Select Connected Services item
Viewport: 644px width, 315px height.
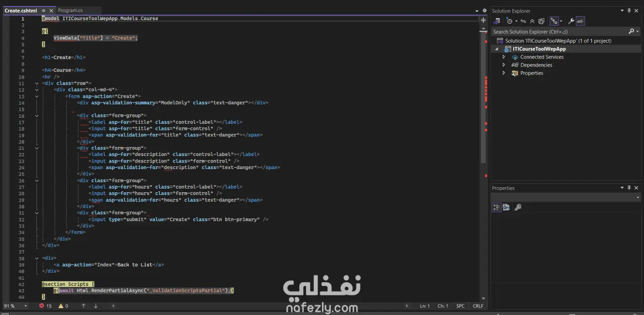coord(541,57)
